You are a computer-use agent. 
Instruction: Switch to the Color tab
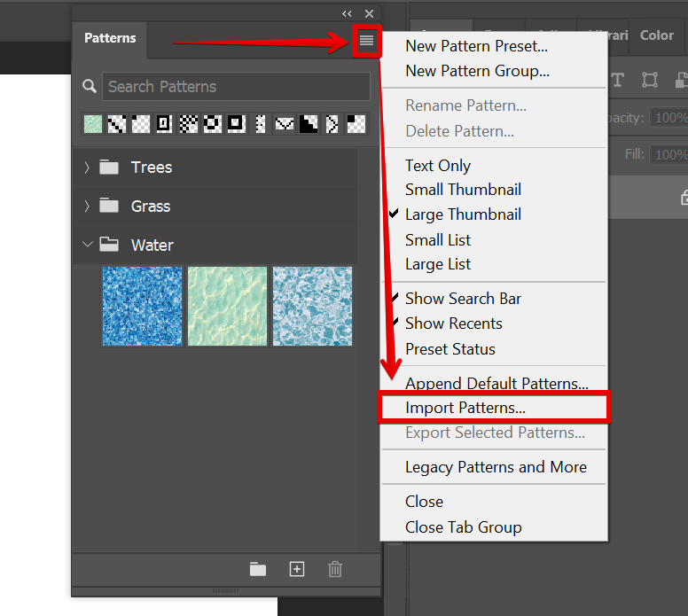[657, 35]
